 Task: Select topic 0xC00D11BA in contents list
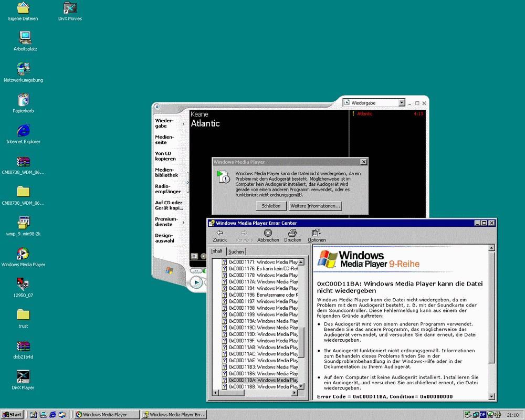click(260, 380)
